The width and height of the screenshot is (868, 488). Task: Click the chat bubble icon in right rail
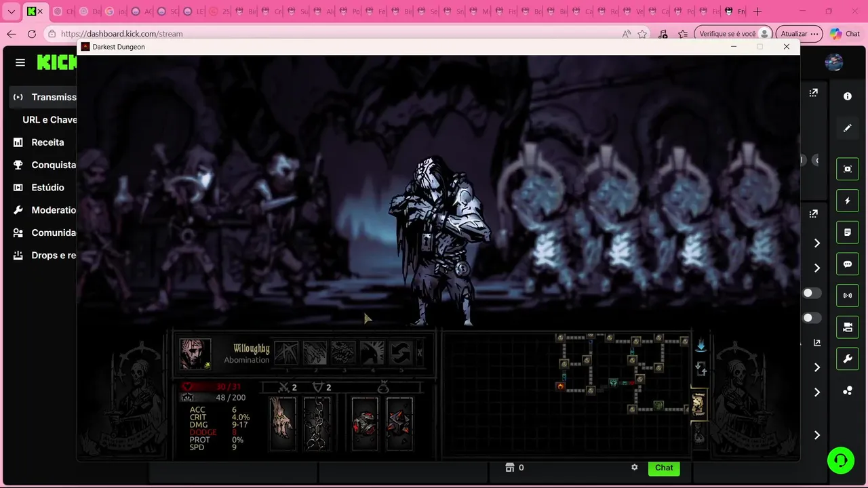point(848,264)
